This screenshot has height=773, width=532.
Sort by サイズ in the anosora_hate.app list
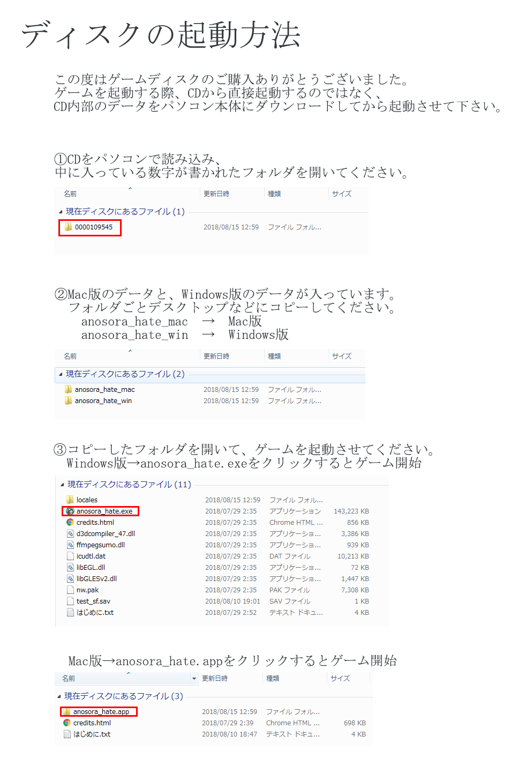(x=340, y=679)
